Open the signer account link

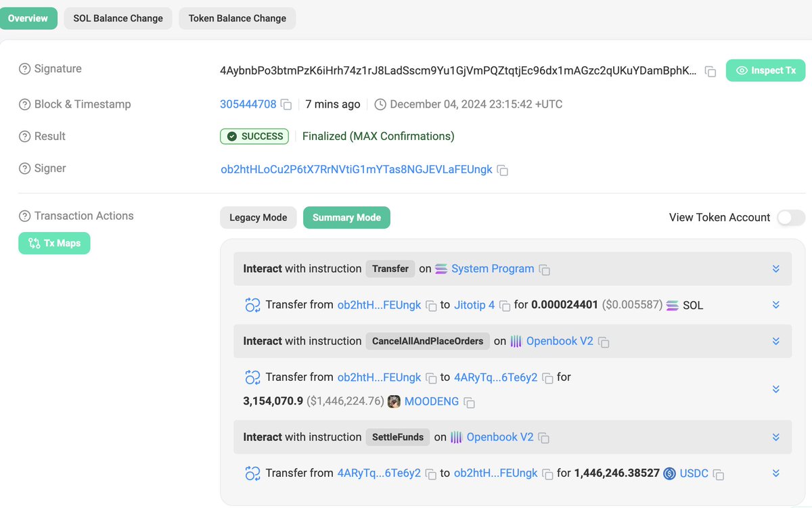pyautogui.click(x=357, y=169)
